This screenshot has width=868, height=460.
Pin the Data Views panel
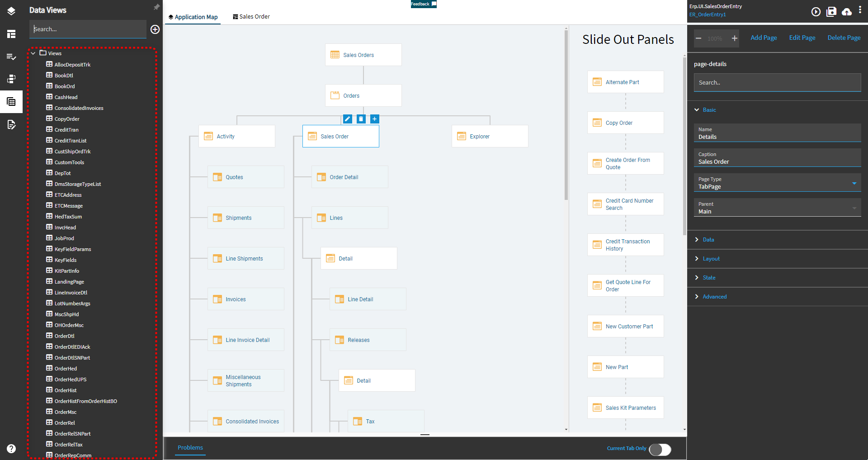click(156, 7)
